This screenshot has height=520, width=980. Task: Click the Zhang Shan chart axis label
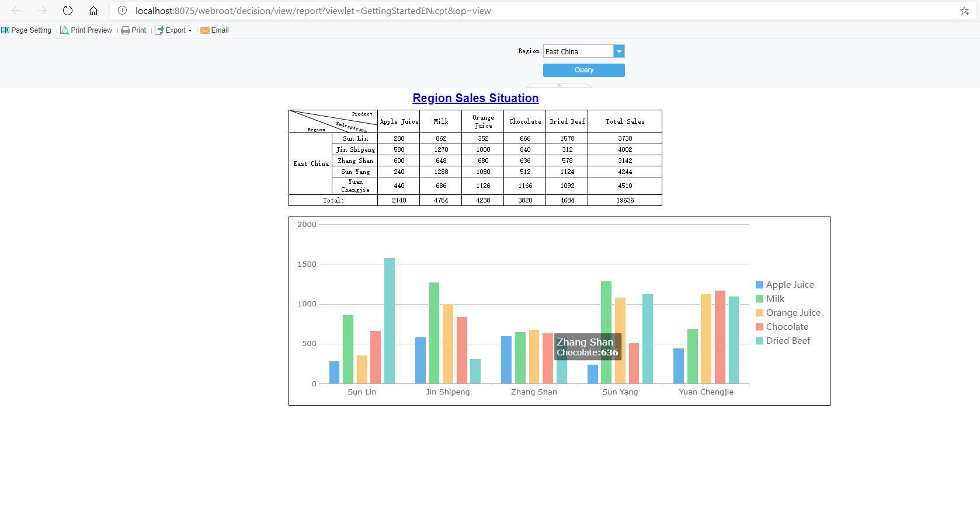coord(534,392)
